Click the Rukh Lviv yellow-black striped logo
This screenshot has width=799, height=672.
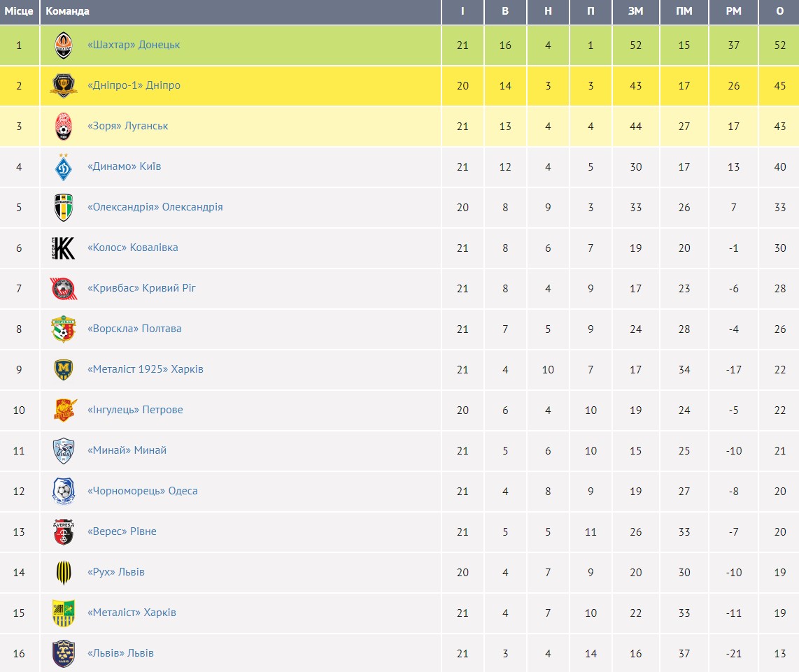[x=64, y=573]
